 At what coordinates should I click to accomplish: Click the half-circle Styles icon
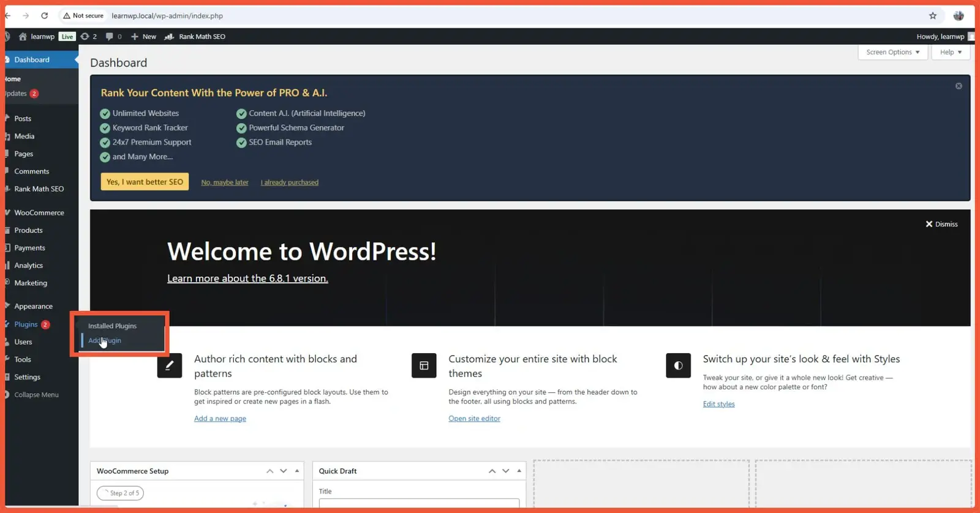(678, 365)
